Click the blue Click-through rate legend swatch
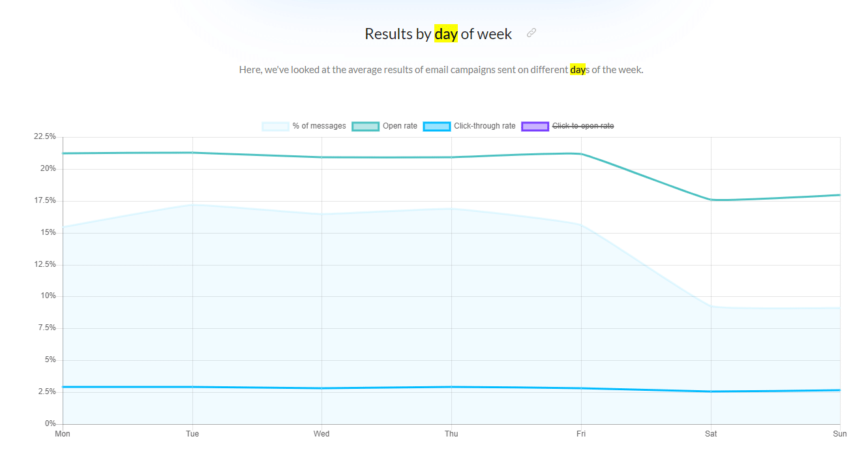The width and height of the screenshot is (868, 460). pos(436,126)
